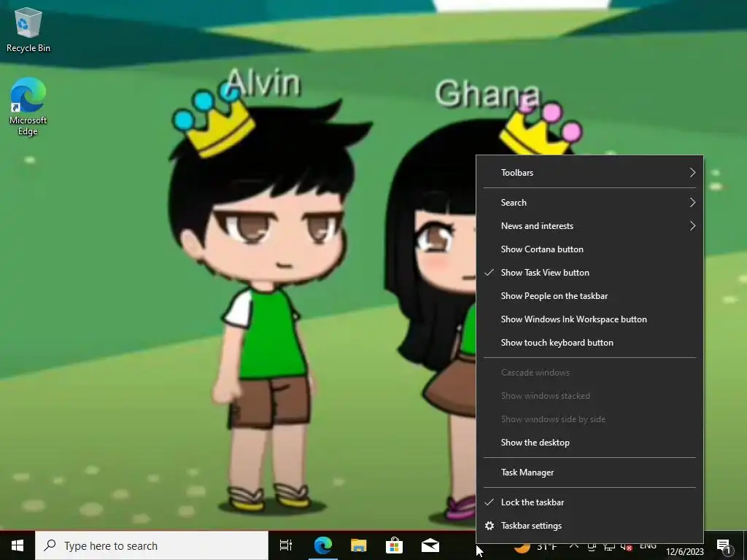Choose Show the desktop
Image resolution: width=747 pixels, height=560 pixels.
(589, 443)
